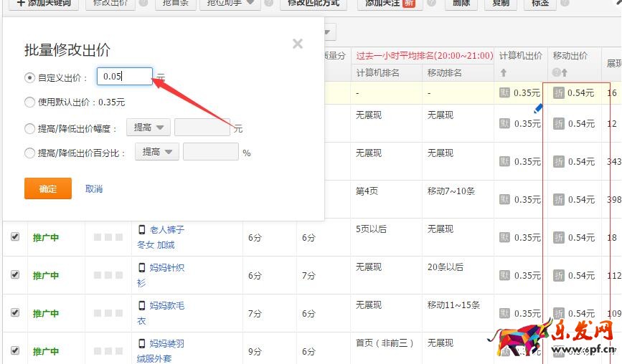Choose the 提高/降低出价幅度 radio option
Viewport: 622px width, 364px height.
tap(29, 129)
